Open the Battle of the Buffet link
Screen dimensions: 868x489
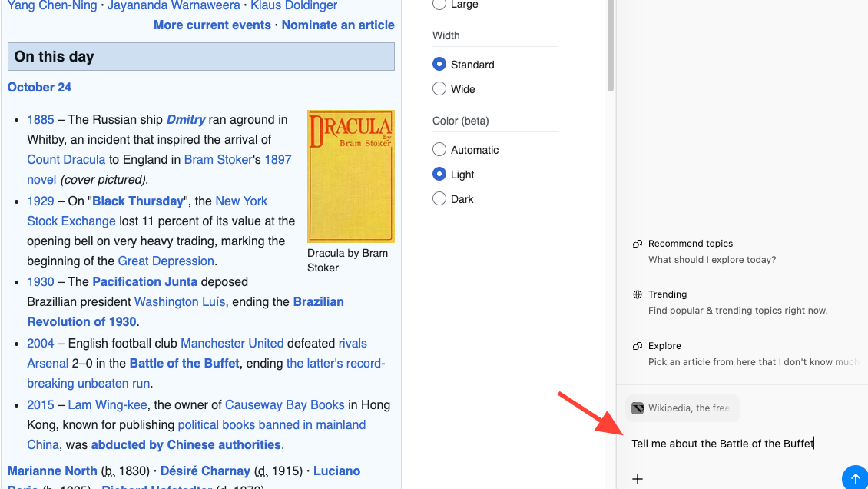pos(184,363)
